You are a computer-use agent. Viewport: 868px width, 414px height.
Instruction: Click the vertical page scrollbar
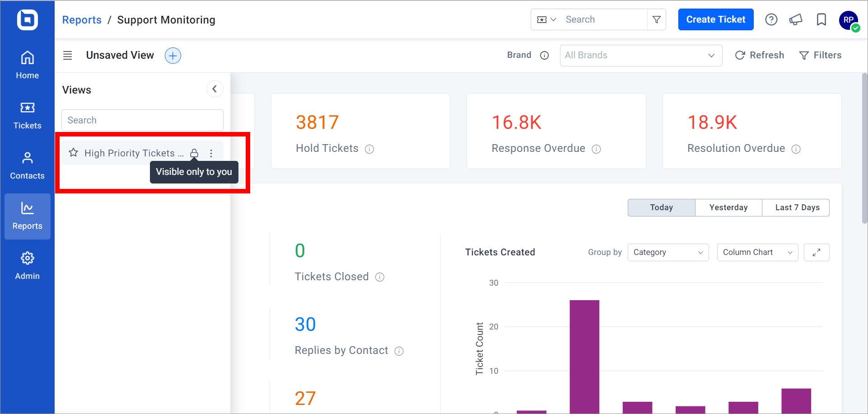pos(864,148)
